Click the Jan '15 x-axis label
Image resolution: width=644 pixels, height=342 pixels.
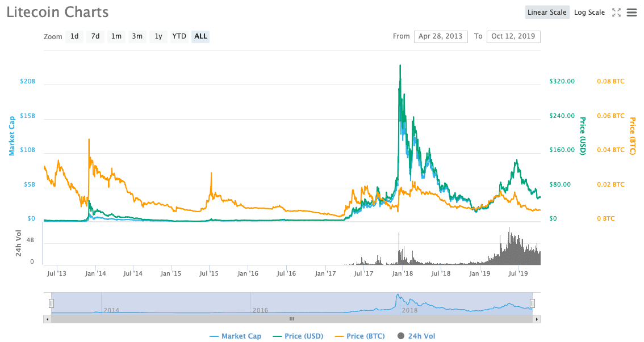point(171,273)
